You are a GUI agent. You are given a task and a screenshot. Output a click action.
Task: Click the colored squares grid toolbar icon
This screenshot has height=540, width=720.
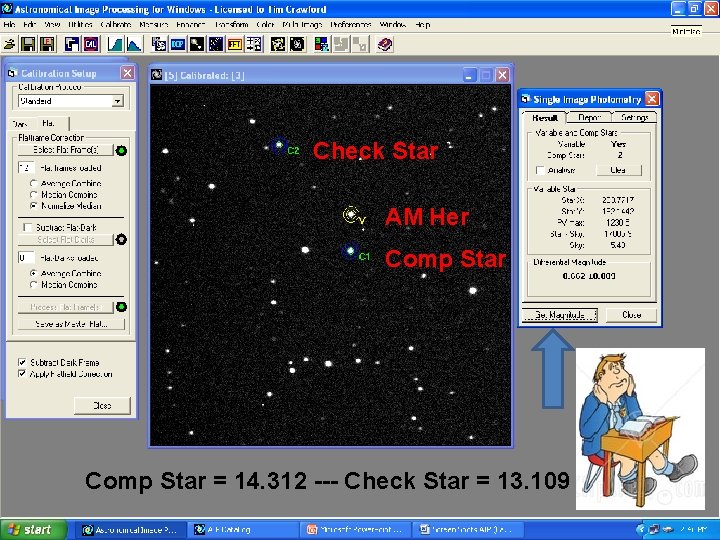[x=322, y=45]
